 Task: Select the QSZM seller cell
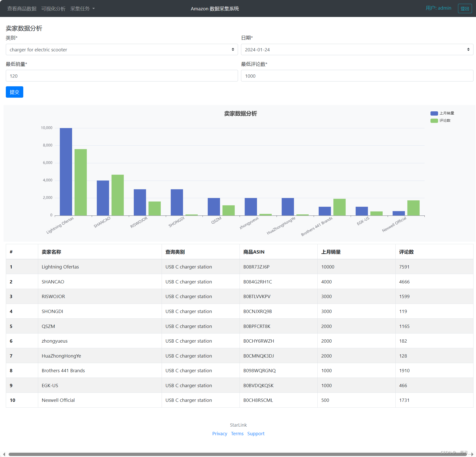pos(100,326)
